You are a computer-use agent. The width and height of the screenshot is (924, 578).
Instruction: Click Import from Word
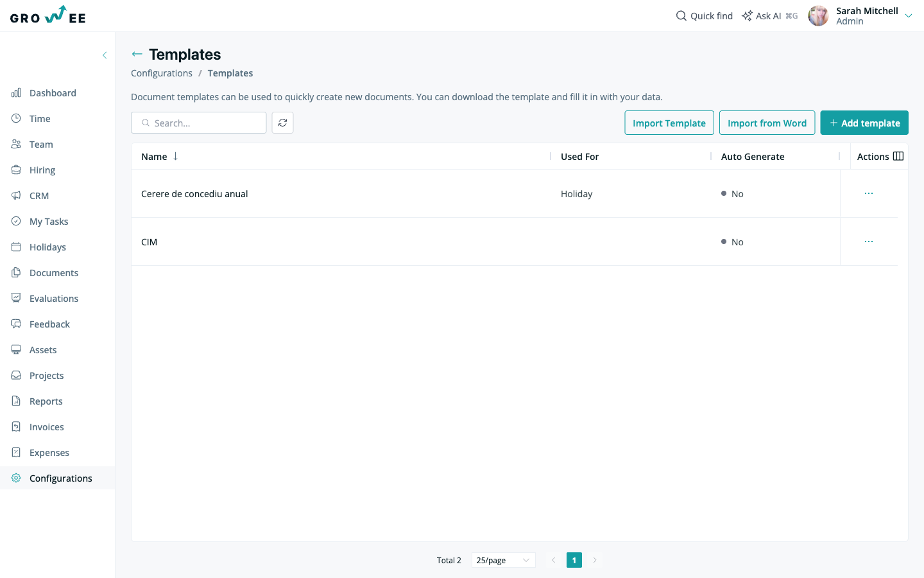(x=767, y=123)
